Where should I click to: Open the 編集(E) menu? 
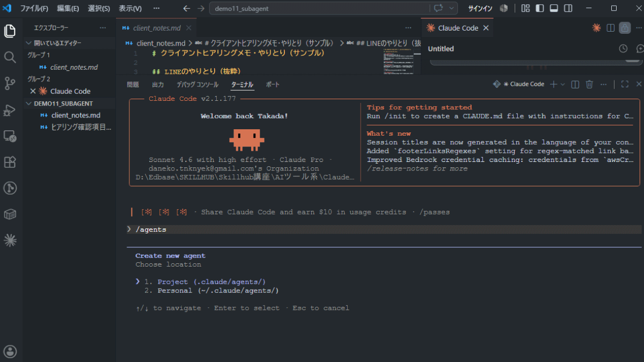coord(68,9)
